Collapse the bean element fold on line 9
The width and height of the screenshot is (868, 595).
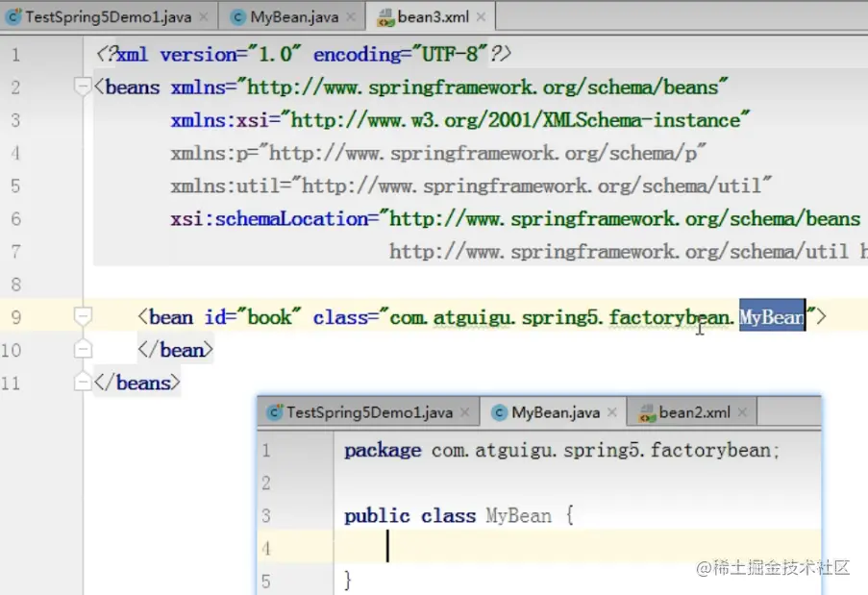pos(83,316)
